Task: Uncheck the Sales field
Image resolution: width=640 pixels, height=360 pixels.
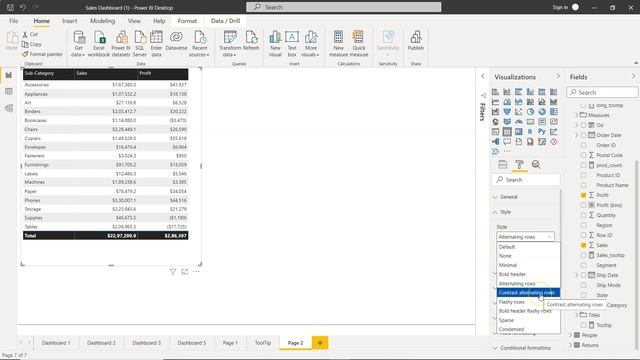Action: coord(583,245)
